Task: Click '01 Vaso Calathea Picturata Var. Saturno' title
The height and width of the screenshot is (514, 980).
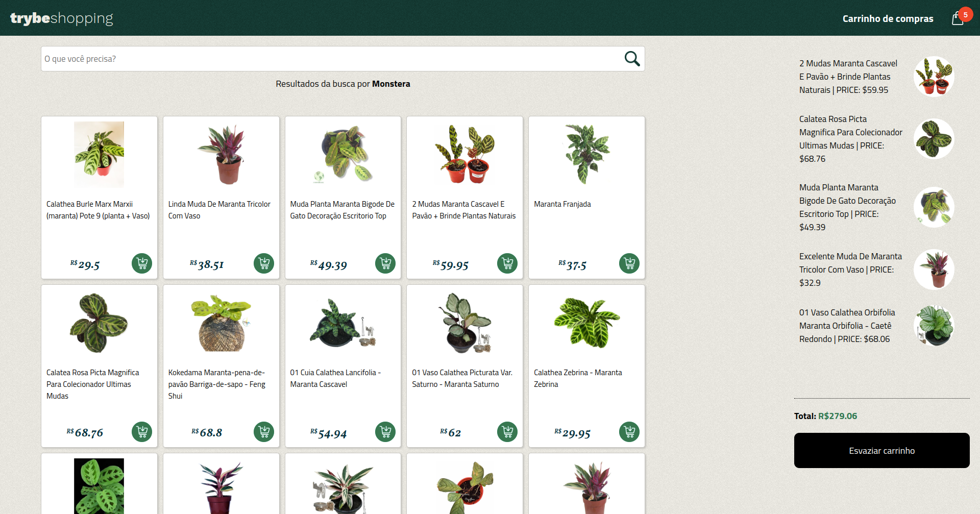Action: pyautogui.click(x=462, y=378)
